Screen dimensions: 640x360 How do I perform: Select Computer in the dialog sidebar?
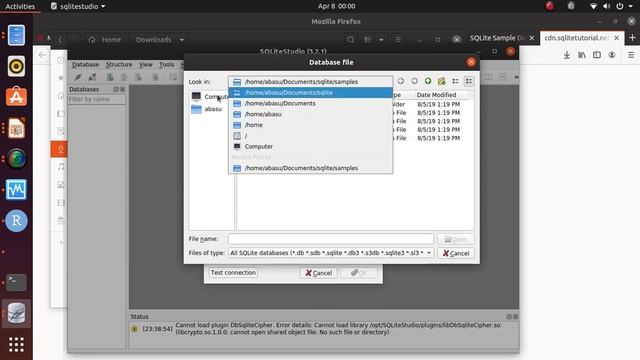coord(210,97)
